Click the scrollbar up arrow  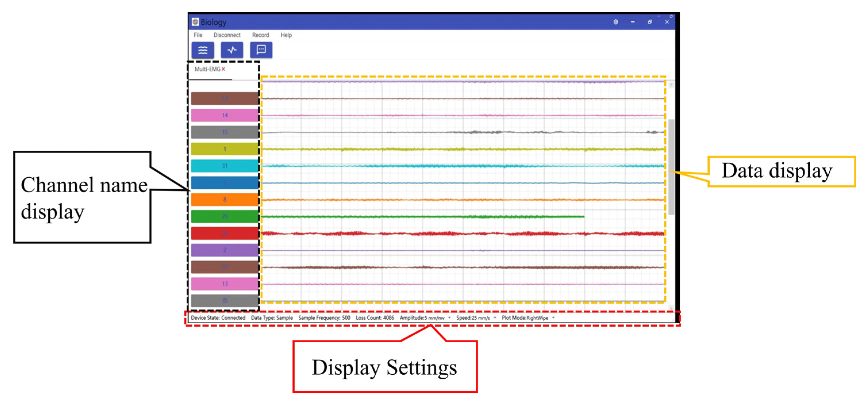coord(671,85)
